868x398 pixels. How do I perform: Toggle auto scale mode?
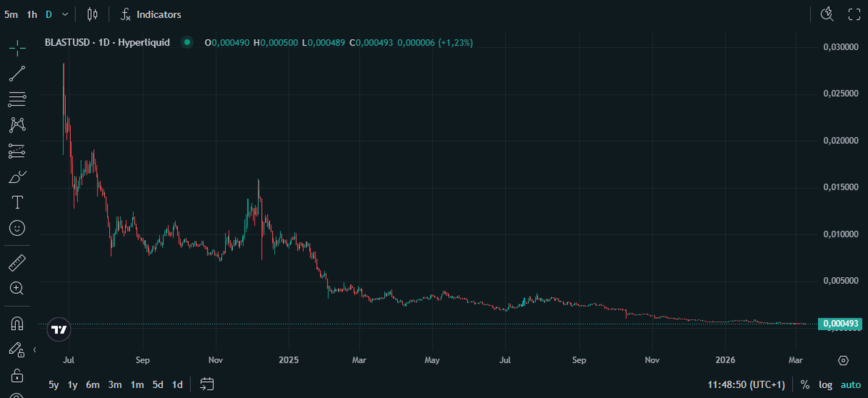851,385
